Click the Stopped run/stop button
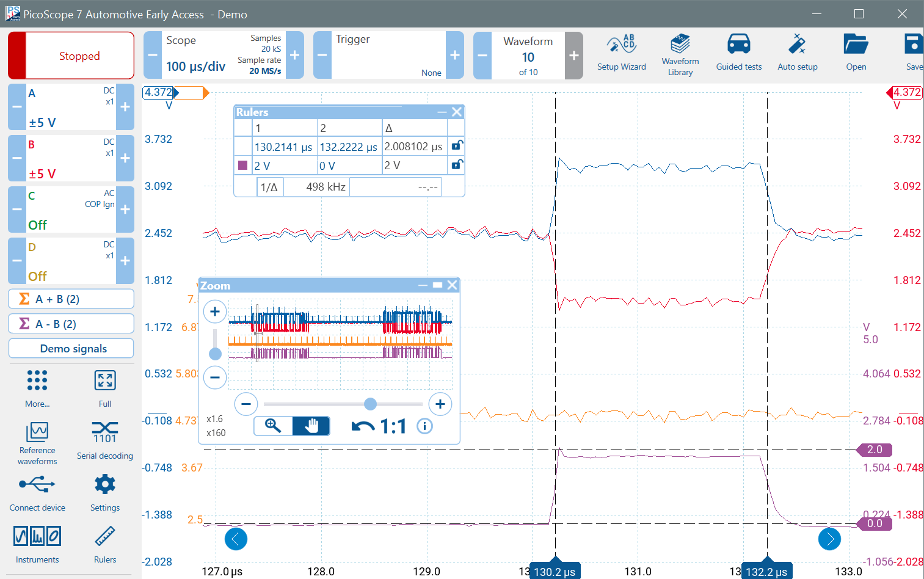The height and width of the screenshot is (579, 924). pyautogui.click(x=71, y=56)
